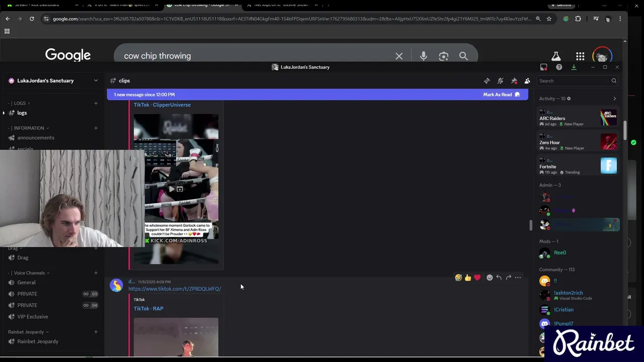Create channel in INFORMATION category

coord(96,128)
